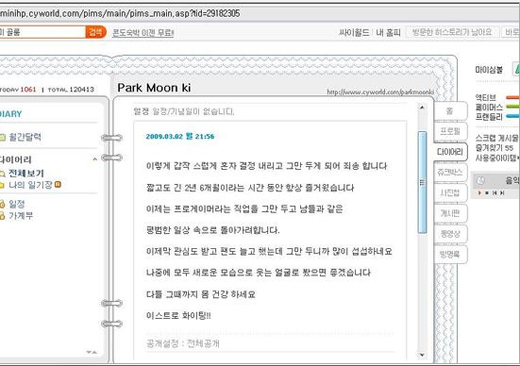520x366 pixels.
Task: Click the DIARY heading in left panel
Action: coord(11,114)
